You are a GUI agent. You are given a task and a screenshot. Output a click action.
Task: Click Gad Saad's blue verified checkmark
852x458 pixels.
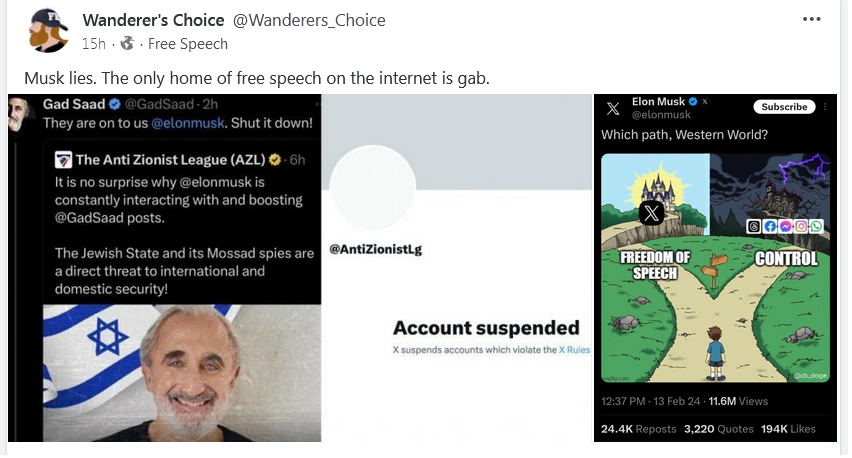coord(115,104)
